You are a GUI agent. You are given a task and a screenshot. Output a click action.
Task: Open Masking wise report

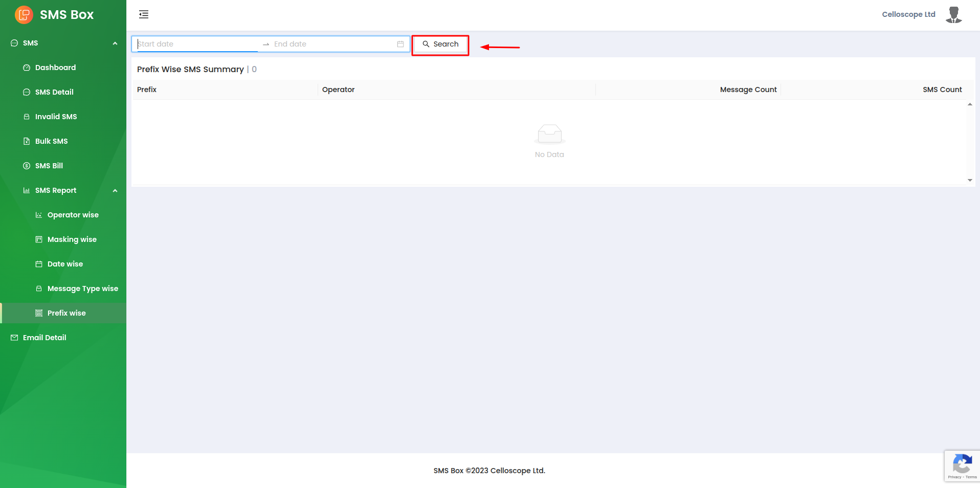pos(72,239)
